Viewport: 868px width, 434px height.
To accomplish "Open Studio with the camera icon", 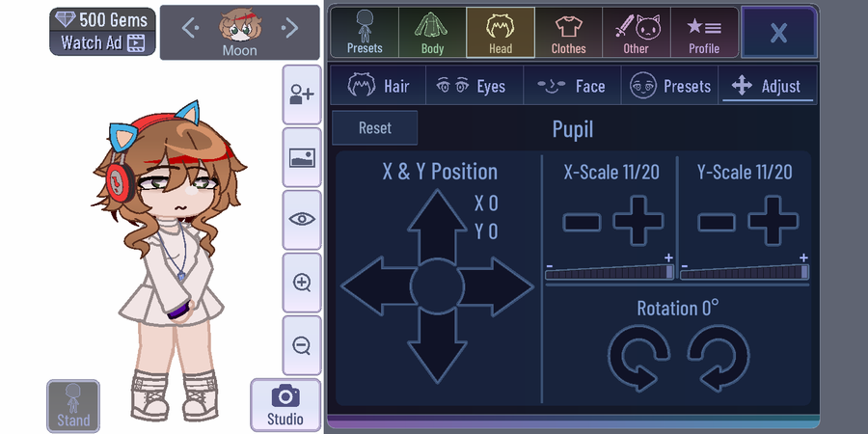I will pos(285,405).
